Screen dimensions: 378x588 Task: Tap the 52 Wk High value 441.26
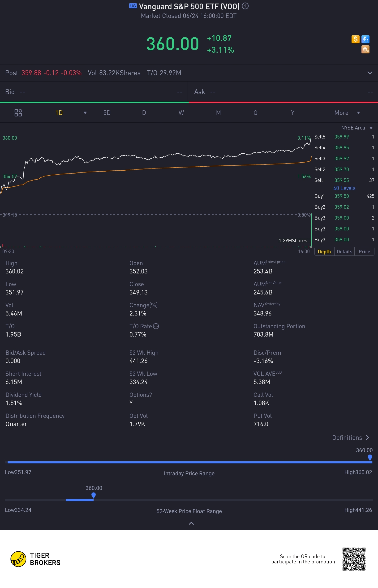coord(138,361)
